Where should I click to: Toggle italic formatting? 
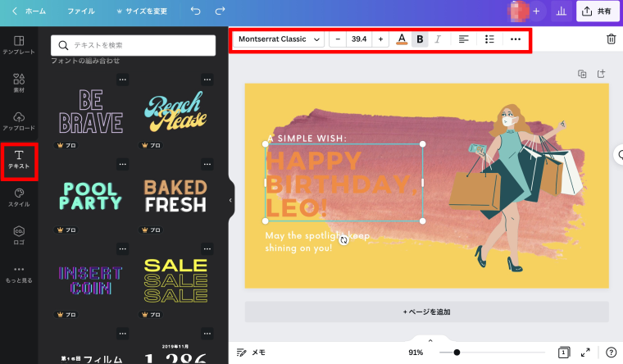click(438, 39)
